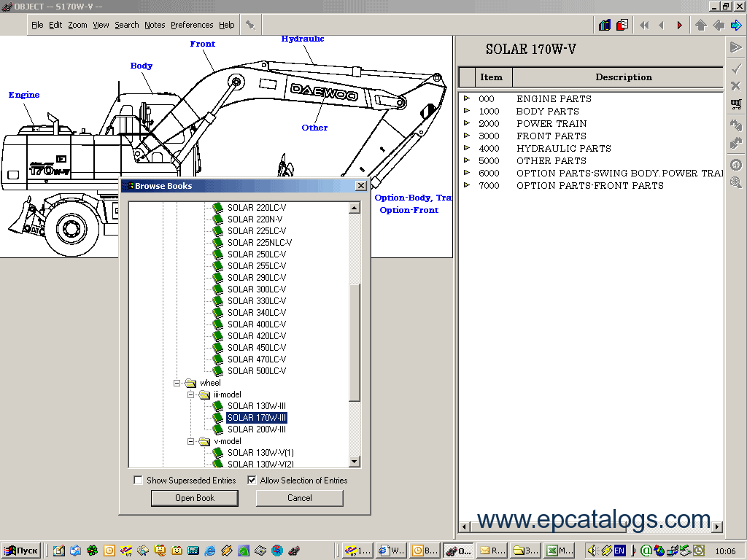
Task: Click the pin icon beside Help menu
Action: point(250,26)
